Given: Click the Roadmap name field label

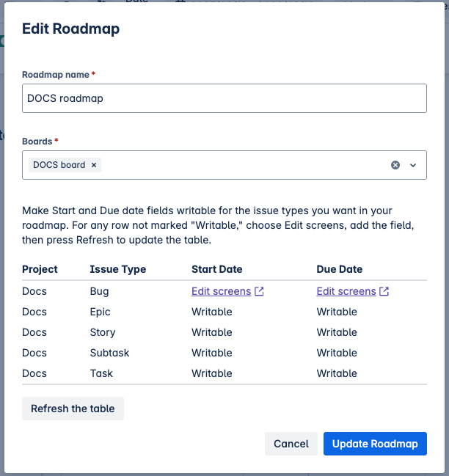Looking at the screenshot, I should click(x=56, y=75).
